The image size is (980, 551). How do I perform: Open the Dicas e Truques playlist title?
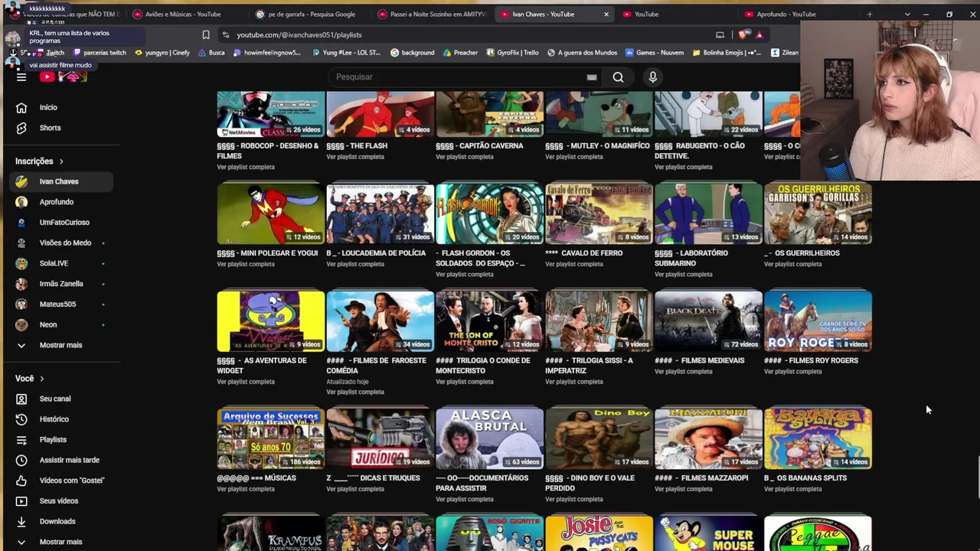(x=373, y=478)
